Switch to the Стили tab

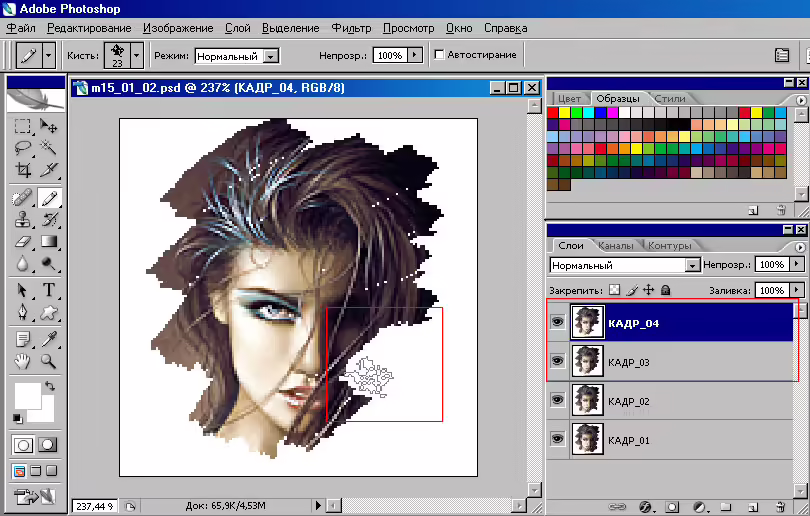point(670,98)
